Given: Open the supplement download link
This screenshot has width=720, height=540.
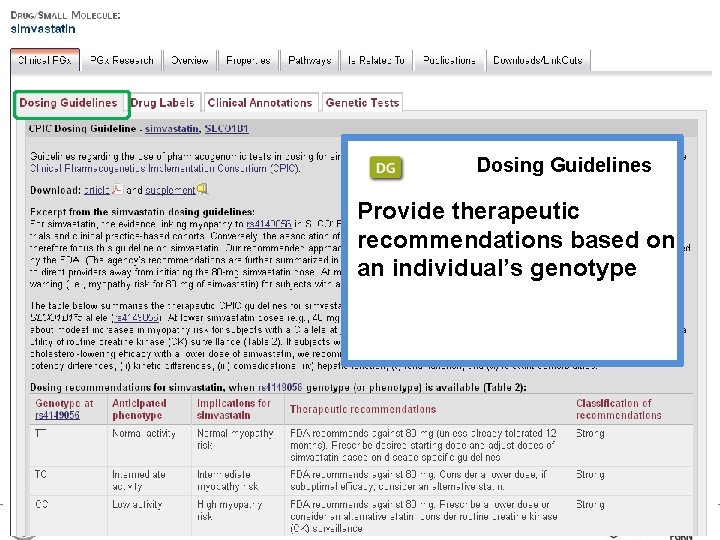Looking at the screenshot, I should [x=170, y=190].
